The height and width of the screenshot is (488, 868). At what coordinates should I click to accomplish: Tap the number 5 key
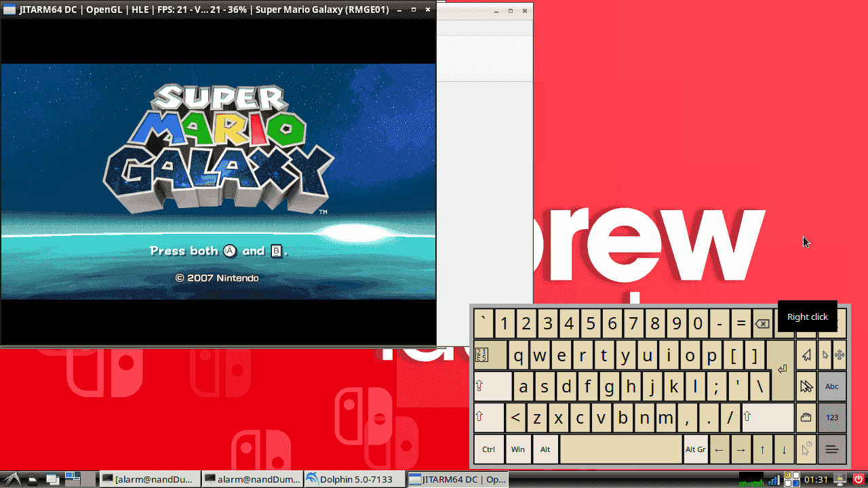[591, 323]
